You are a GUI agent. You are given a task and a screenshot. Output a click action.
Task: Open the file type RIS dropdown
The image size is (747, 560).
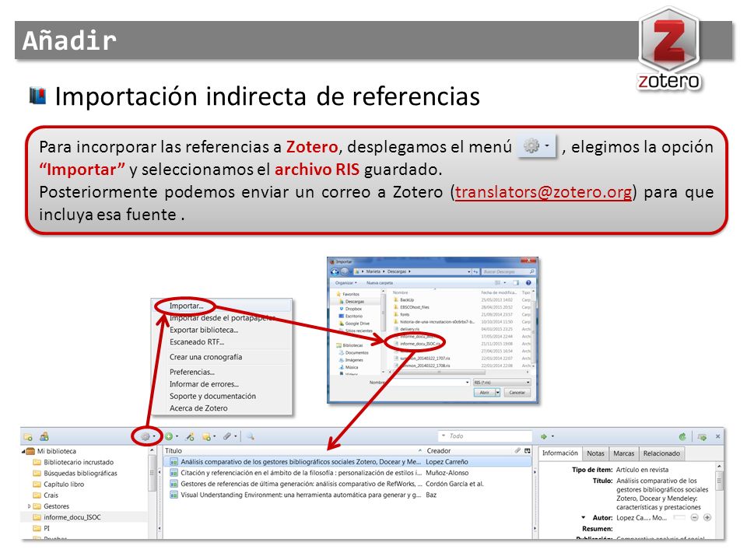tap(502, 383)
